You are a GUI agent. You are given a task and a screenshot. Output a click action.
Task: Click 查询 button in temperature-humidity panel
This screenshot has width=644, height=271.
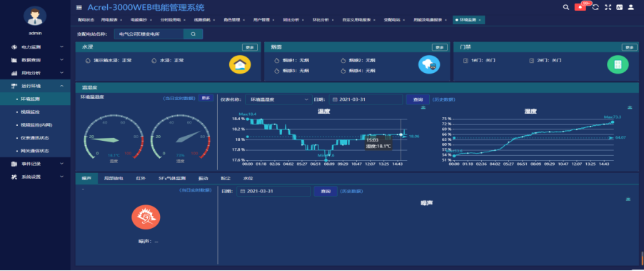418,99
